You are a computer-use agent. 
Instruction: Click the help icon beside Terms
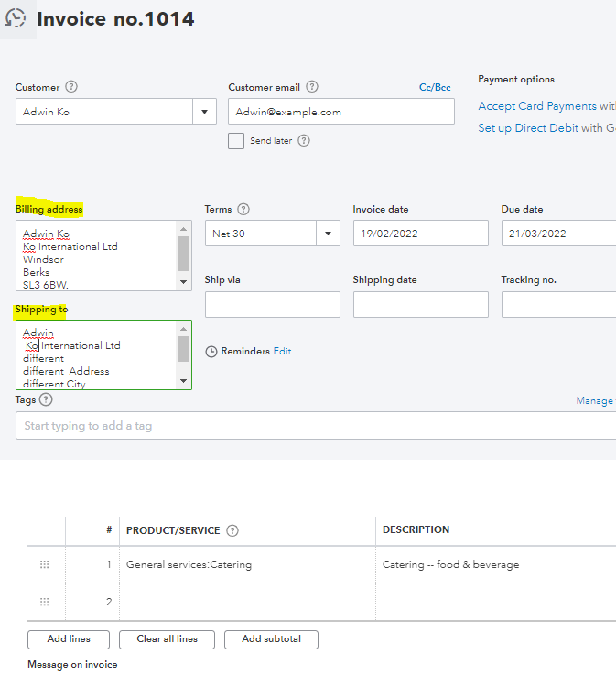[243, 210]
